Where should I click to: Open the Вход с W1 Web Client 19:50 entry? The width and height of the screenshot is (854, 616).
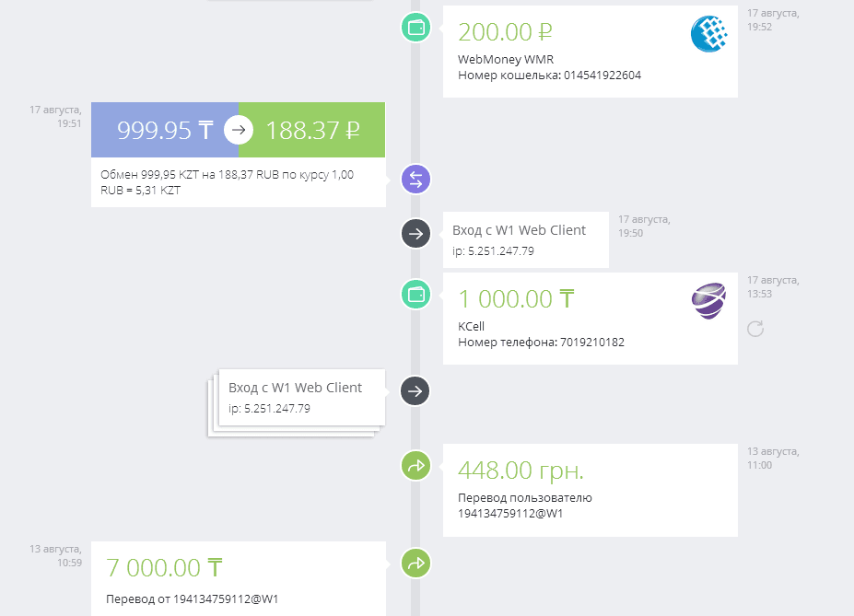tap(526, 240)
